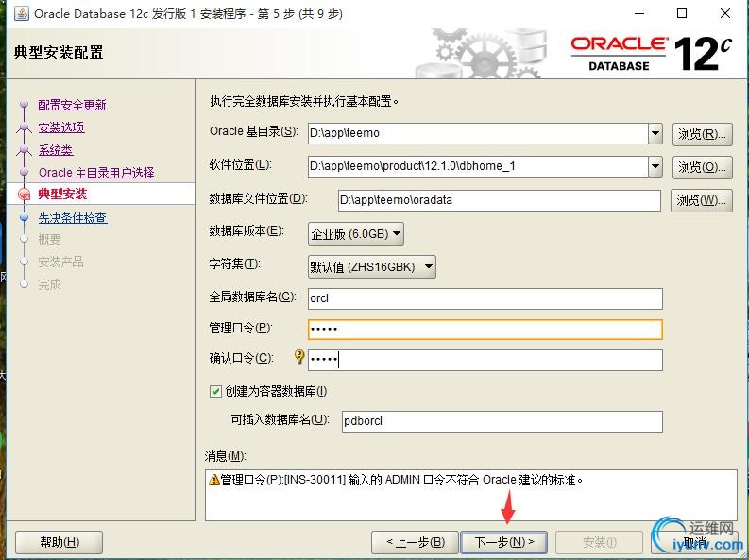Click the 完成 step label
This screenshot has height=560, width=749.
[x=50, y=285]
